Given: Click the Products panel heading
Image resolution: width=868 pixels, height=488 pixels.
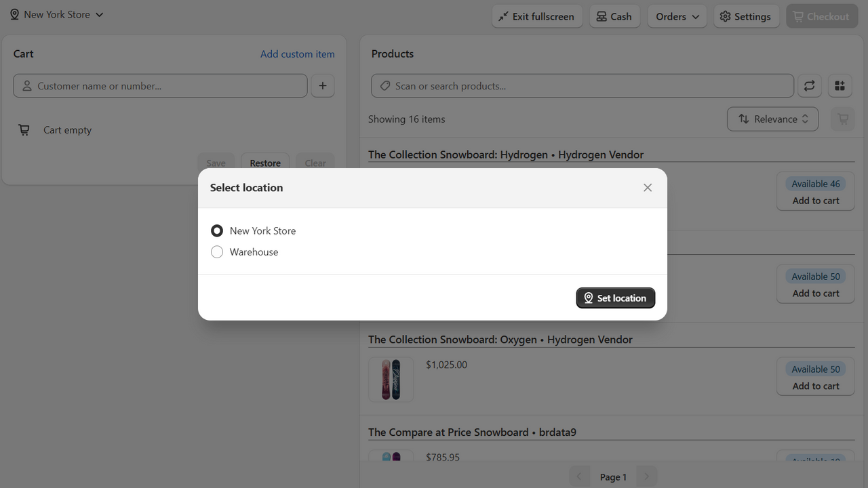Looking at the screenshot, I should [x=393, y=54].
